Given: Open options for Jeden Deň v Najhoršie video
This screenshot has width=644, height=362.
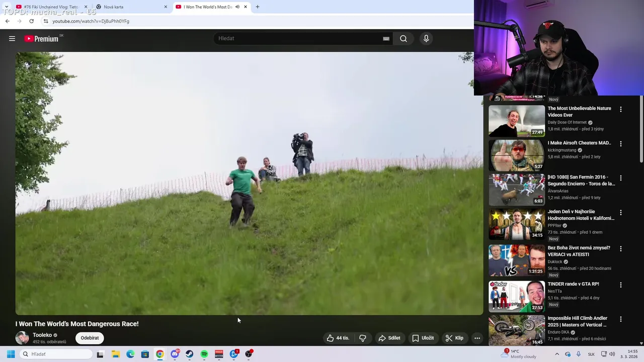Looking at the screenshot, I should pyautogui.click(x=621, y=213).
